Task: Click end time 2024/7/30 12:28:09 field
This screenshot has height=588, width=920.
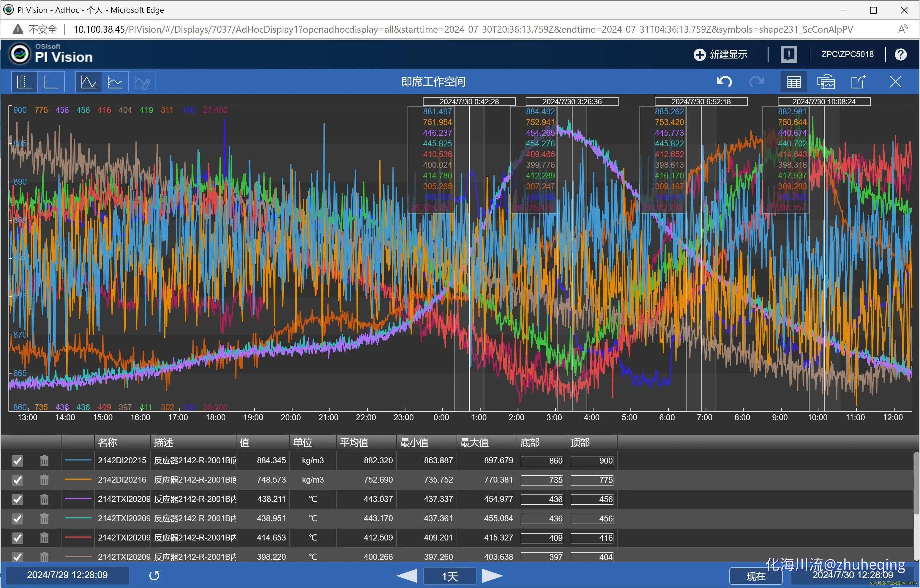Action: (x=852, y=575)
